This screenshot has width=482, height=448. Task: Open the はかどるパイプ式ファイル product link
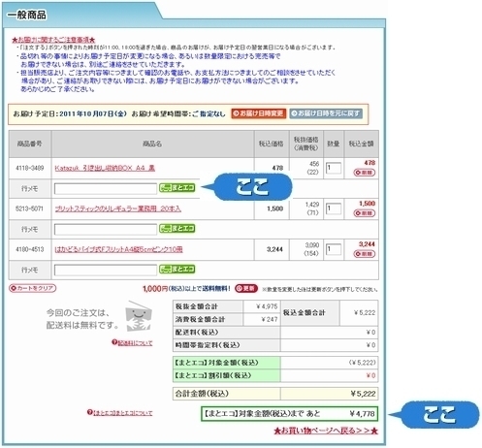(x=118, y=249)
